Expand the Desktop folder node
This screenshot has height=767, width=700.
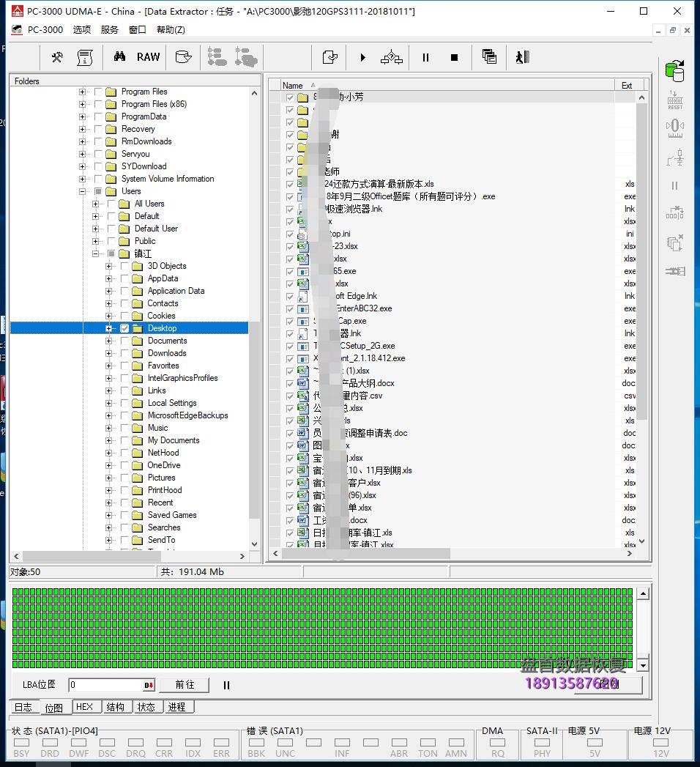[108, 328]
